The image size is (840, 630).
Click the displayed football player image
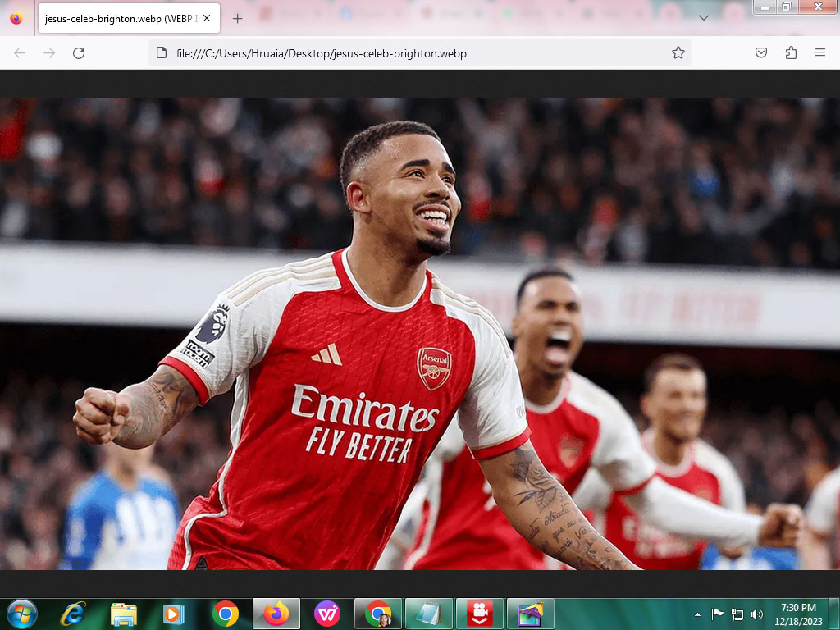point(420,334)
